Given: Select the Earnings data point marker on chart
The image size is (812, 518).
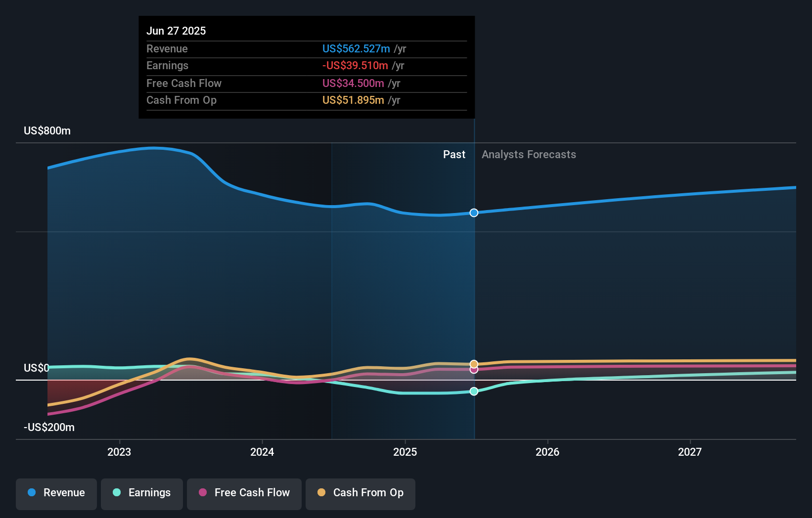Looking at the screenshot, I should point(474,391).
